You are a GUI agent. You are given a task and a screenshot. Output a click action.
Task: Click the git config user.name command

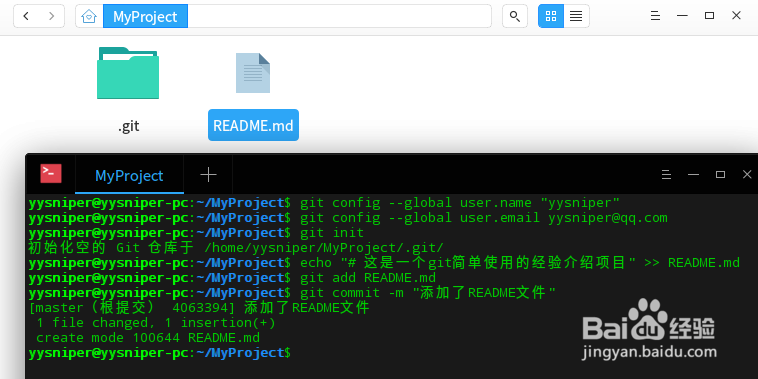click(324, 203)
